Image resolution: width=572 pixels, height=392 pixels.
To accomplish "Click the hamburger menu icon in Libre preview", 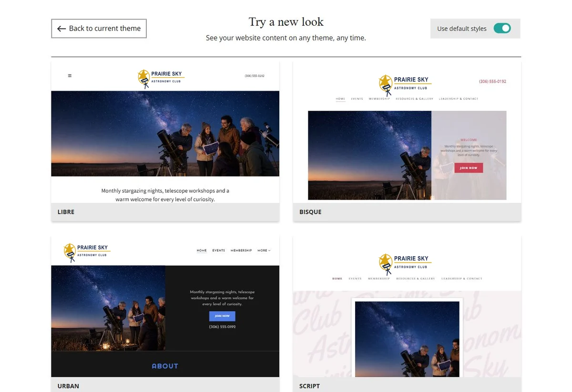I will (70, 76).
